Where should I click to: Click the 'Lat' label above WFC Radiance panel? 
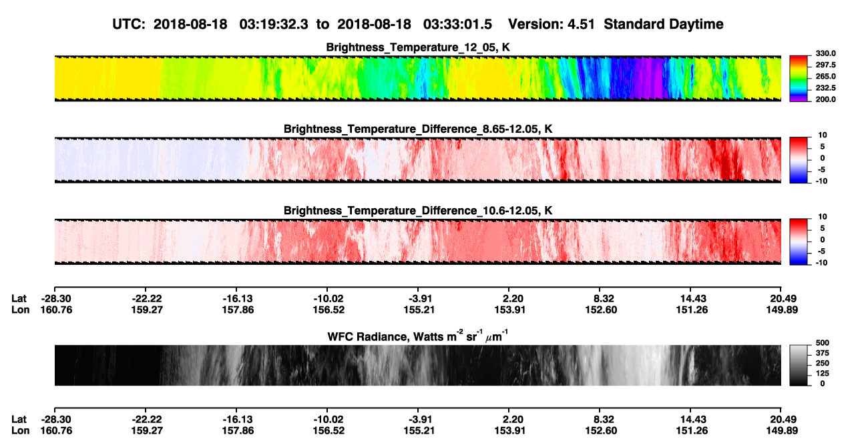pyautogui.click(x=19, y=298)
